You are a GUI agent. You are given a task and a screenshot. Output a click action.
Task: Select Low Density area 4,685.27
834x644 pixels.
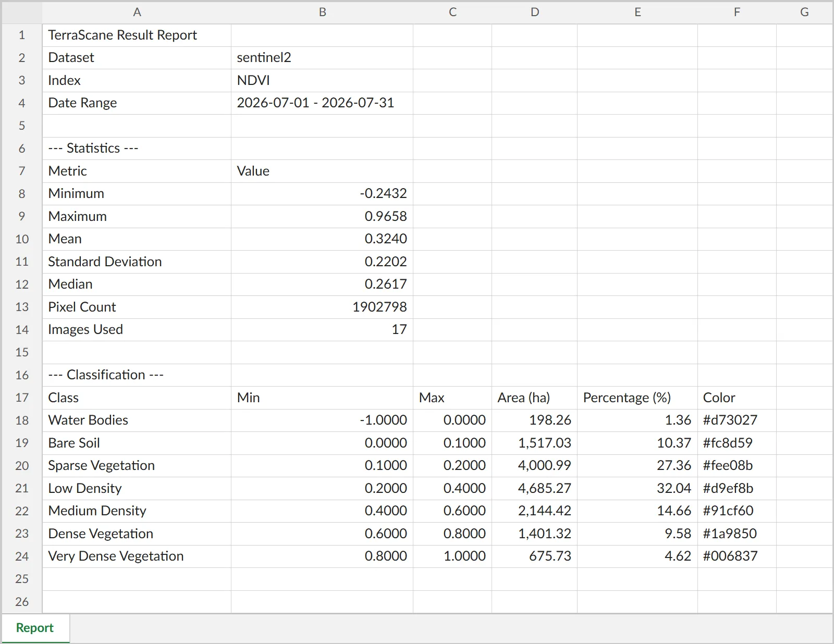coord(534,488)
